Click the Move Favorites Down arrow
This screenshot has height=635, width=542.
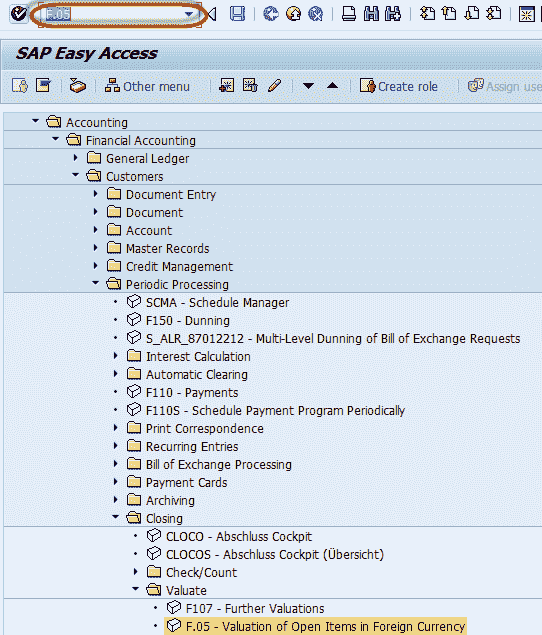308,86
